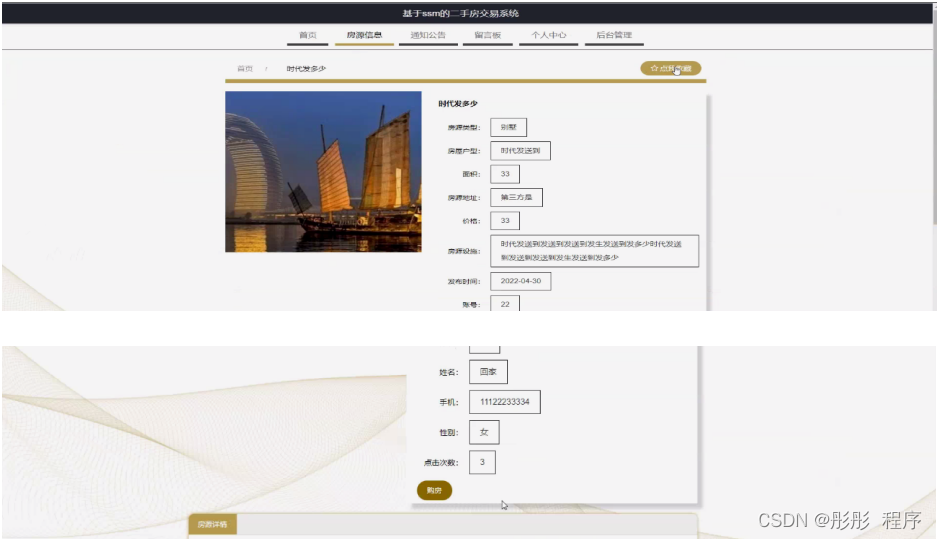Click the 手机 value 11122233334
The height and width of the screenshot is (540, 937).
(505, 402)
